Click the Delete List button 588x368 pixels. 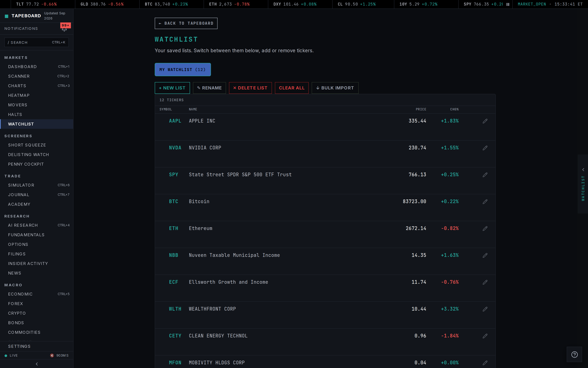[x=250, y=88]
